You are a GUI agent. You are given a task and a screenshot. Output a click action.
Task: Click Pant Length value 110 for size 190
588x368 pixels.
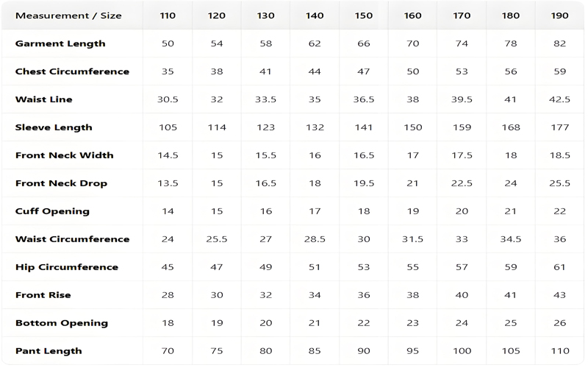[x=560, y=351]
